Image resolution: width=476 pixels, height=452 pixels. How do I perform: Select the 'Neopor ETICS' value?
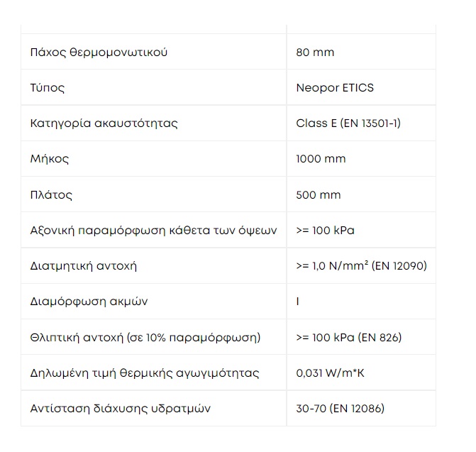[335, 88]
